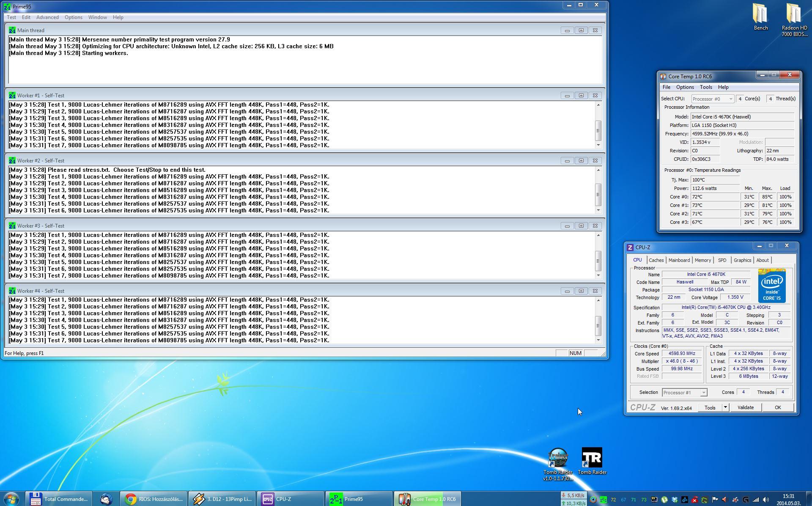The height and width of the screenshot is (506, 812).
Task: Click the CPU-Z Tools button
Action: 710,407
